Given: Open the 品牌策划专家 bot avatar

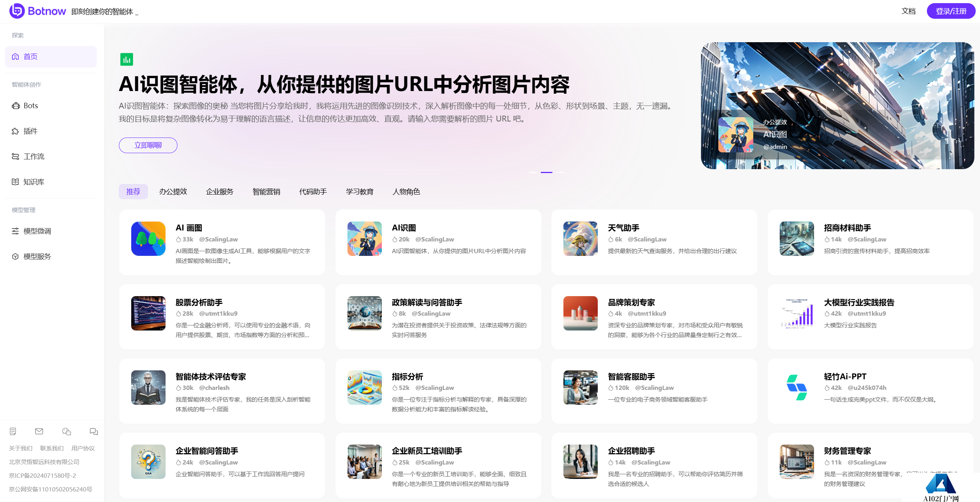Looking at the screenshot, I should 581,313.
